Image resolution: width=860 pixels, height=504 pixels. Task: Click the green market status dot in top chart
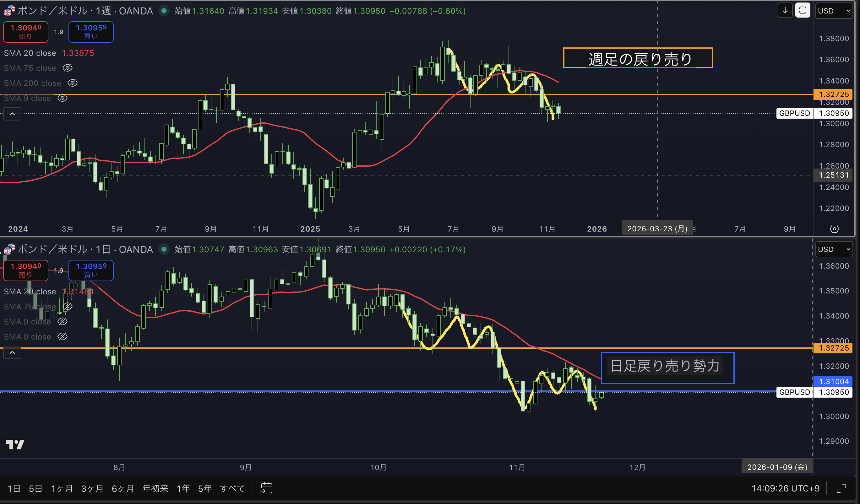pyautogui.click(x=164, y=11)
